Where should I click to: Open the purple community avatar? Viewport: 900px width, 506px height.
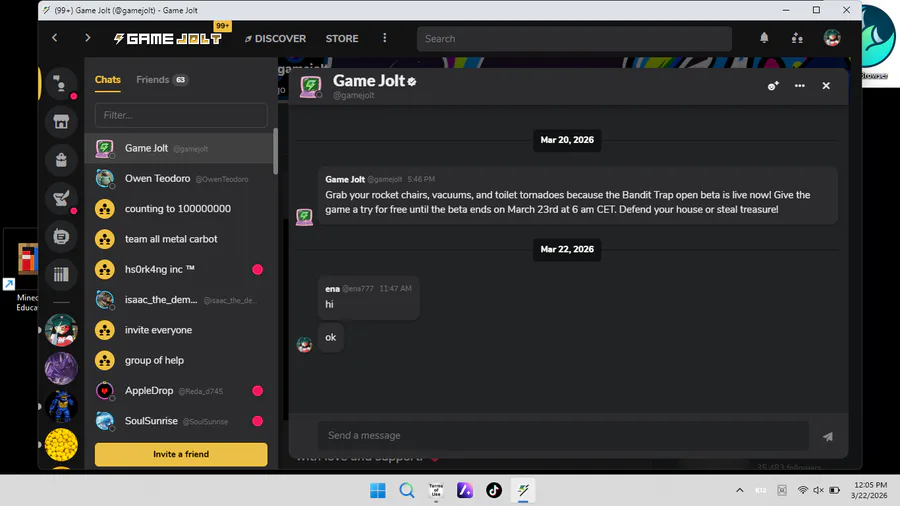click(61, 368)
